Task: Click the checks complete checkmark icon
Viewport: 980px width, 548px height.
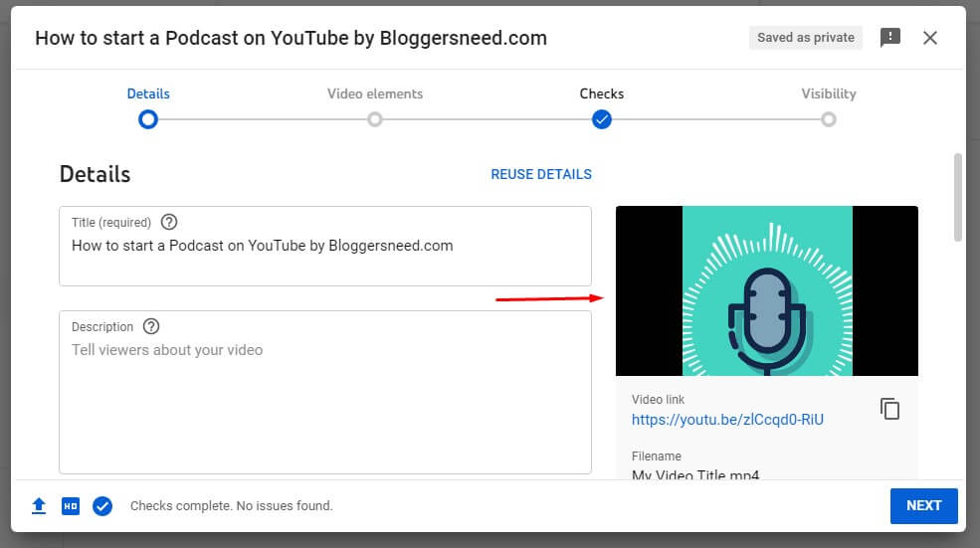Action: pyautogui.click(x=102, y=505)
